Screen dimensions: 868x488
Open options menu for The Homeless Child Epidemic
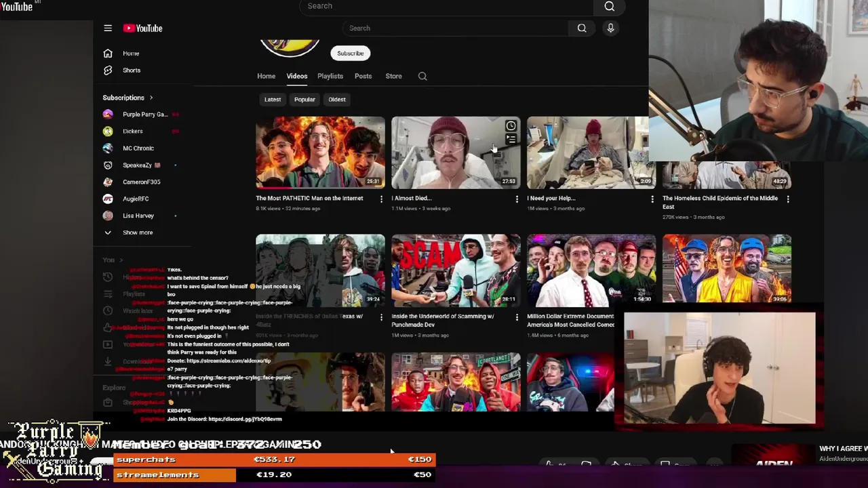pyautogui.click(x=788, y=199)
